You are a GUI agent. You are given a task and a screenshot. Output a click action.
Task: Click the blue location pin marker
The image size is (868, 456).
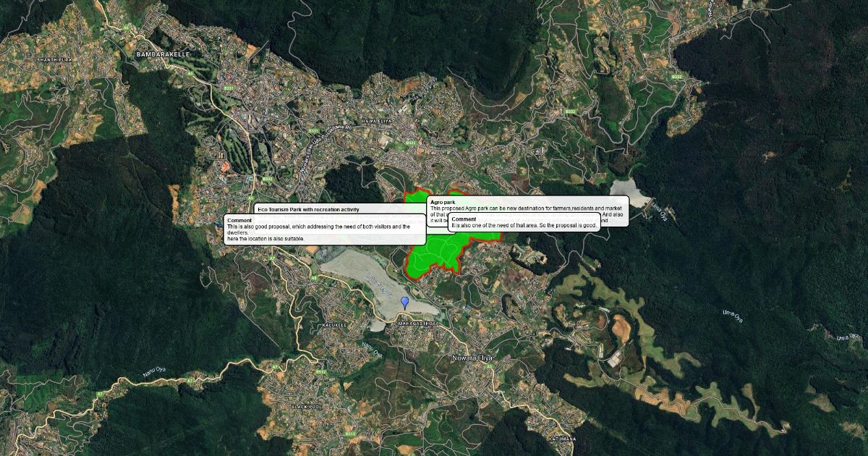tap(405, 303)
